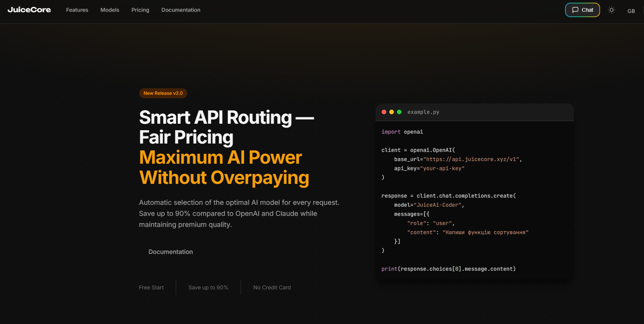
Task: Click the New Release v2.0 badge
Action: pyautogui.click(x=163, y=93)
